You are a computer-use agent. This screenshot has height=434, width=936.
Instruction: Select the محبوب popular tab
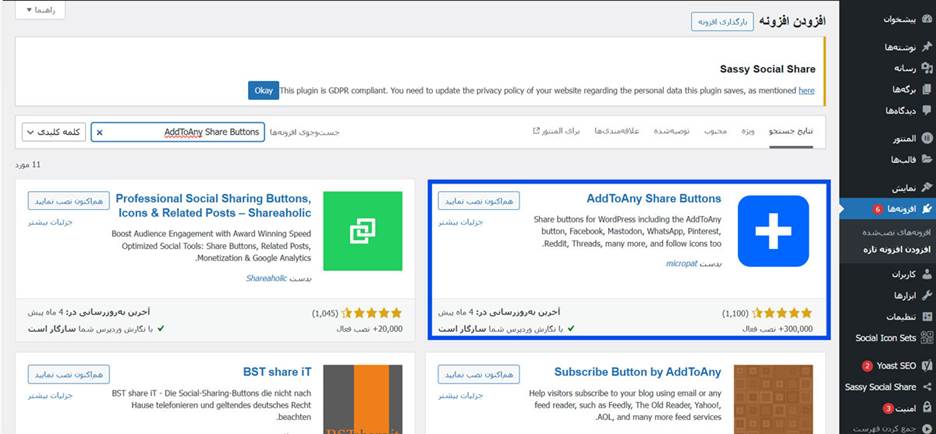(x=715, y=131)
